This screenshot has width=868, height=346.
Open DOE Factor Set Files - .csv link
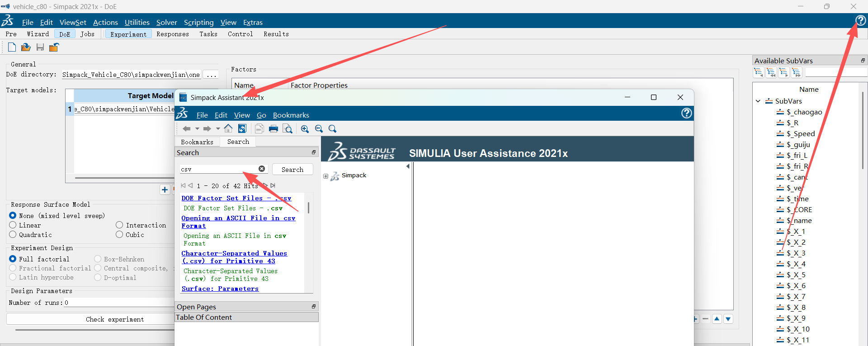[236, 198]
